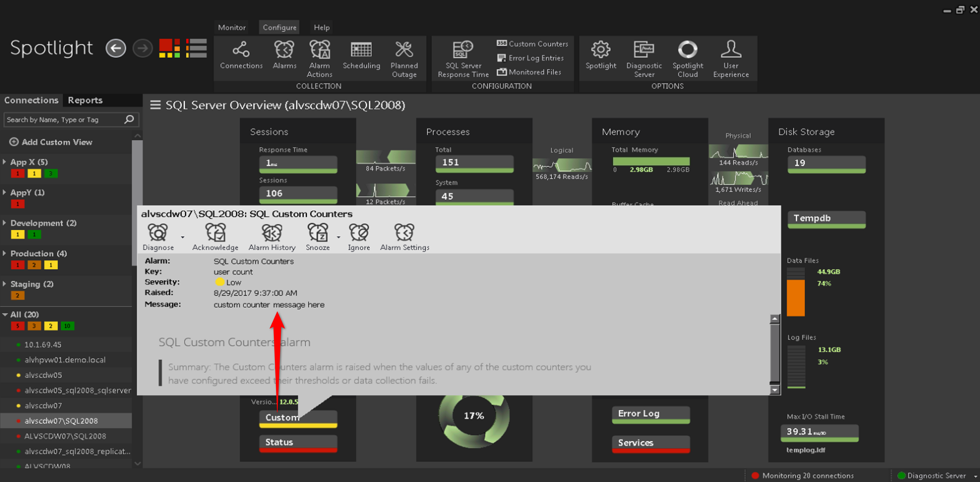Open the overview hamburger menu
The width and height of the screenshot is (980, 482).
[x=155, y=105]
